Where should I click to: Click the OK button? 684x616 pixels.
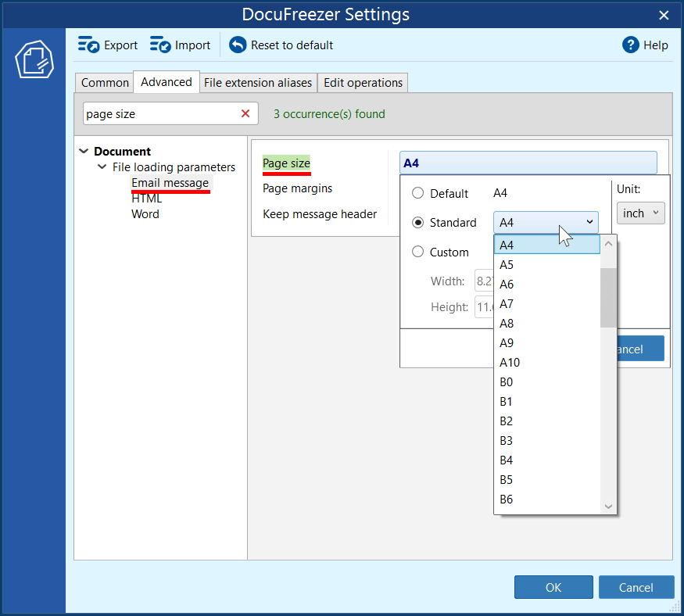tap(553, 587)
